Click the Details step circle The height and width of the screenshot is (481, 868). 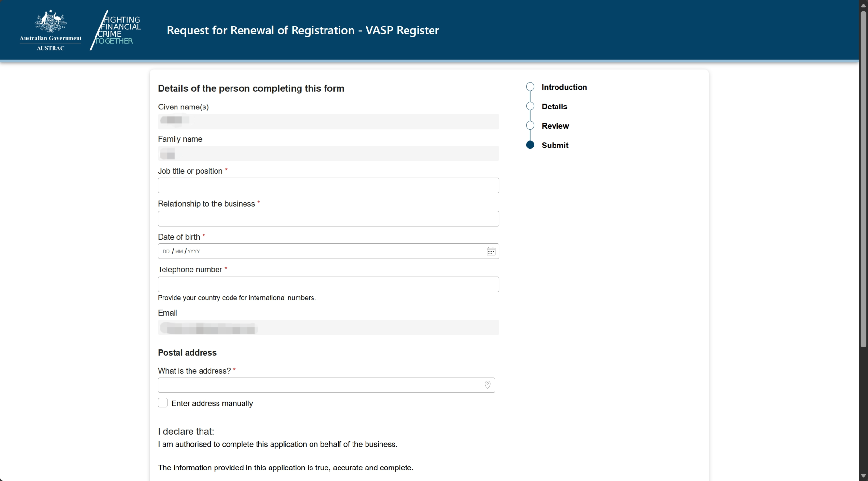[x=530, y=107]
